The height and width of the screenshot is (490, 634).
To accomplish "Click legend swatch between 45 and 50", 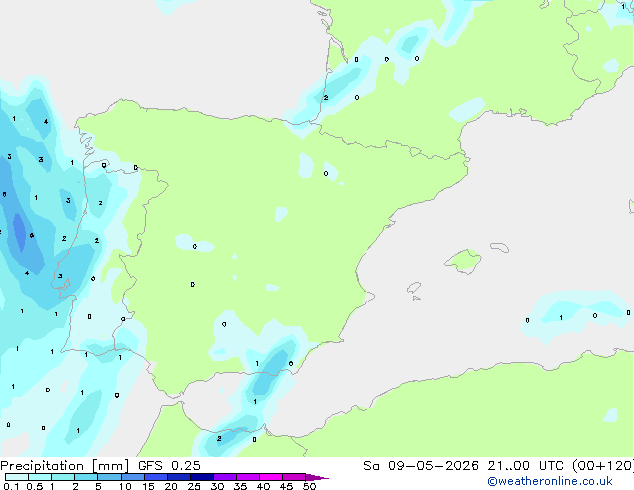I will (x=294, y=477).
